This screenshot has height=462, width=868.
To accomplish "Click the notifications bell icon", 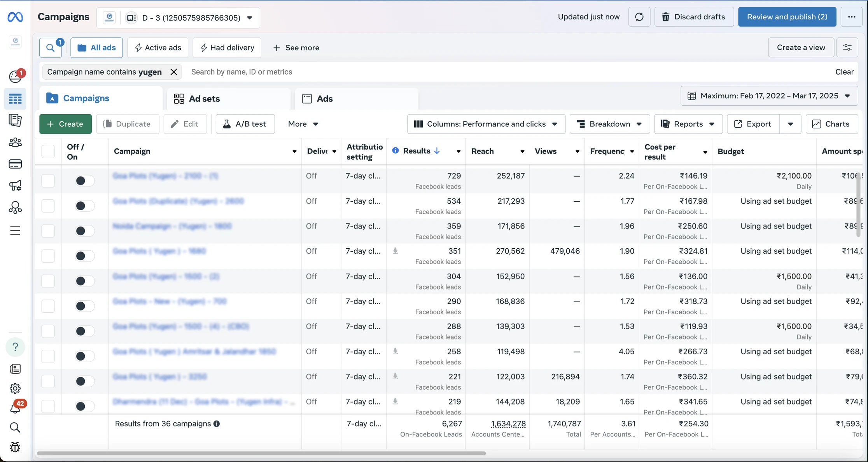I will (x=15, y=408).
